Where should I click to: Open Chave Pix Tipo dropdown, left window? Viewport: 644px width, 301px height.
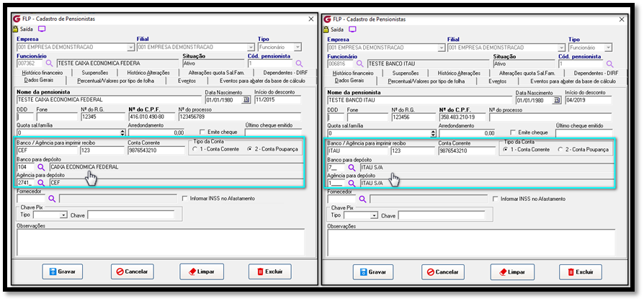click(63, 215)
